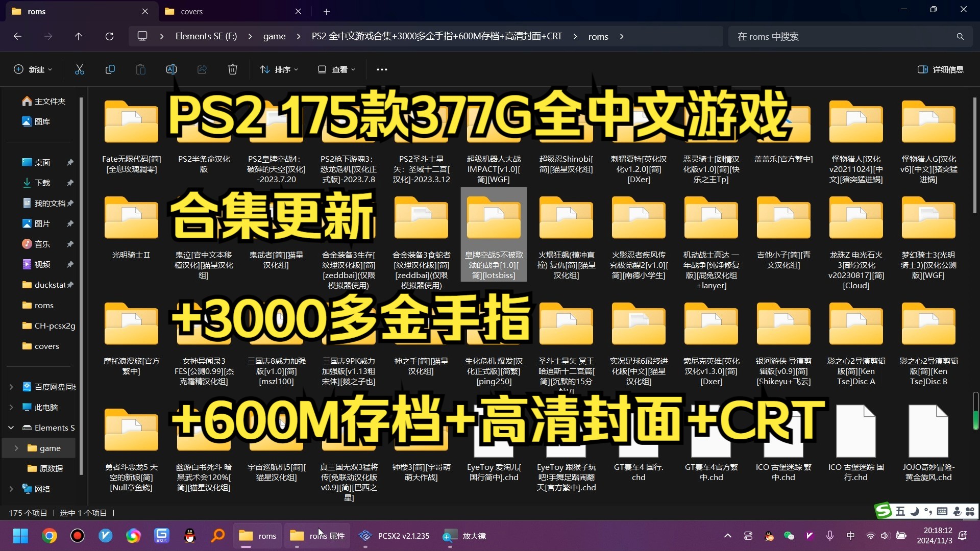
Task: Toggle the Details pane button
Action: pyautogui.click(x=941, y=69)
